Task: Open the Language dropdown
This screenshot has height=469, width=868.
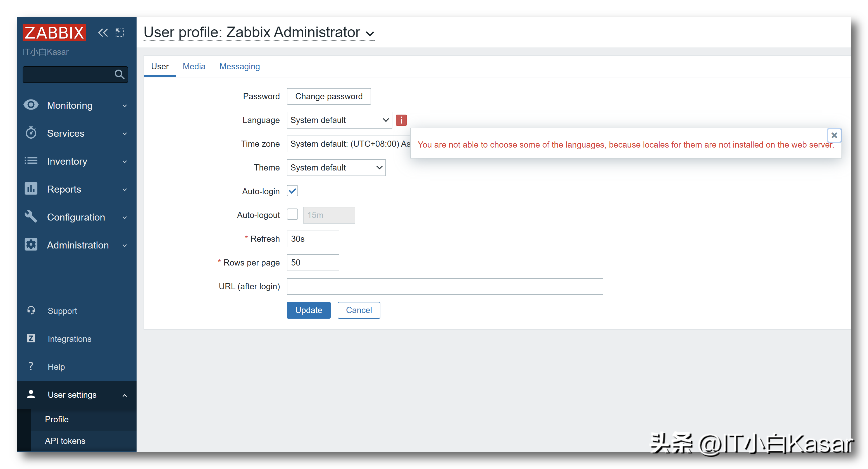Action: pyautogui.click(x=339, y=120)
